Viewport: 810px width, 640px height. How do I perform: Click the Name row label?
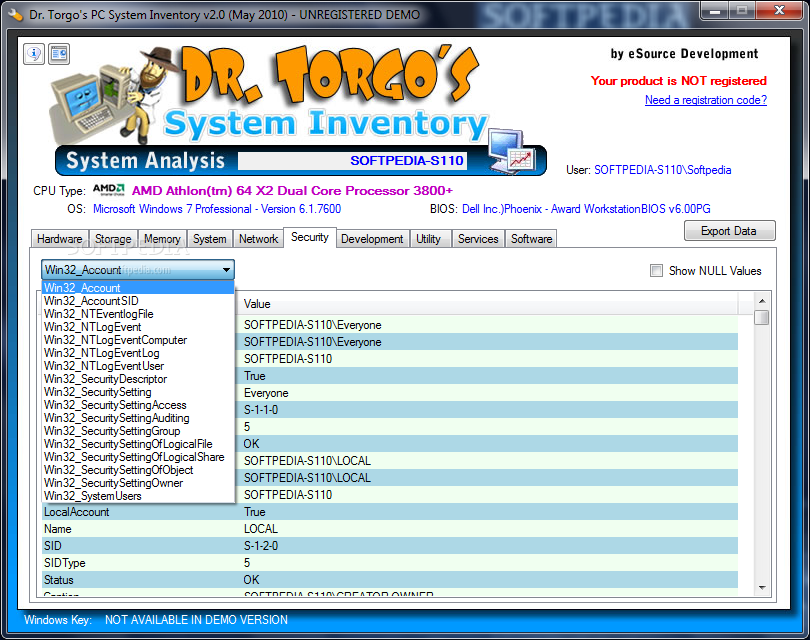tap(57, 528)
